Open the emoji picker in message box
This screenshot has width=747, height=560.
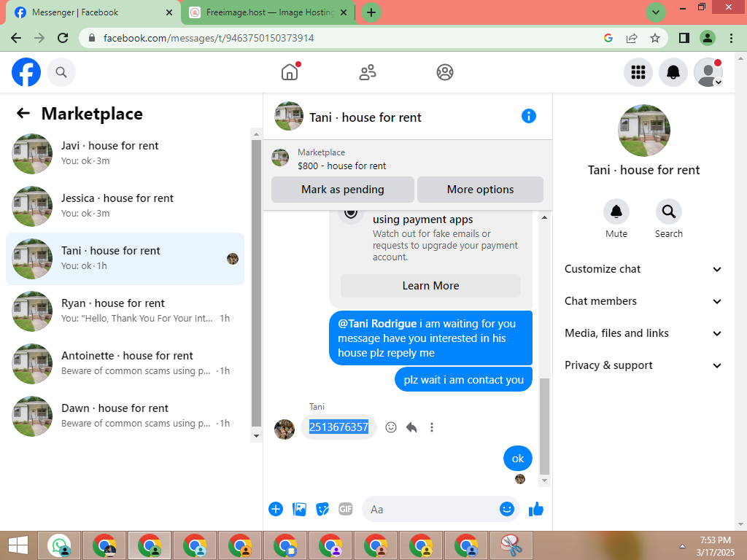click(507, 509)
